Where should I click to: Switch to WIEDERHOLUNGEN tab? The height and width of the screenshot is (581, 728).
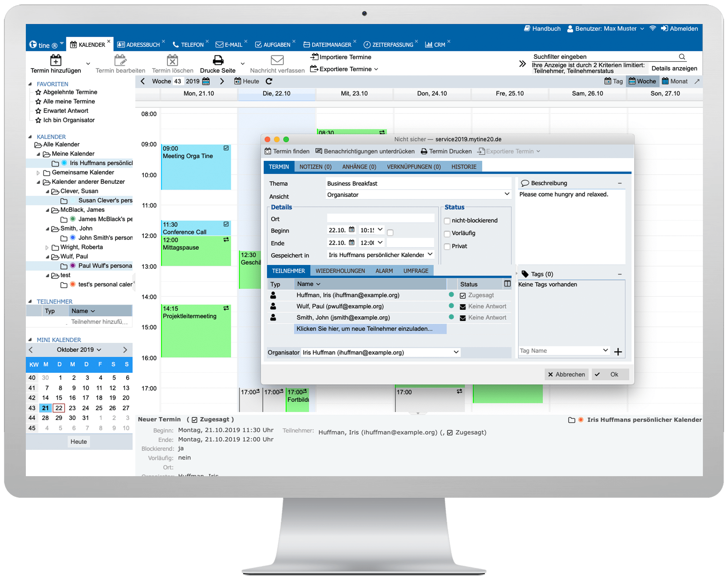[340, 271]
